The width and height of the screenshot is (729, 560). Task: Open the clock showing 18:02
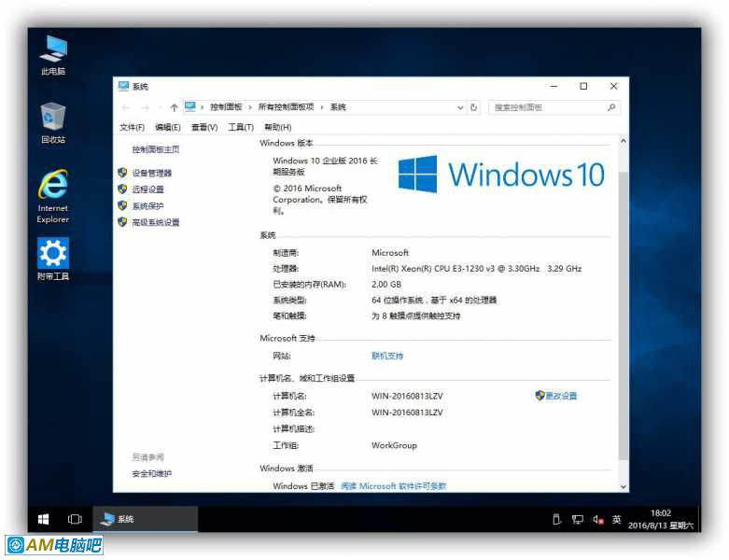pyautogui.click(x=660, y=519)
